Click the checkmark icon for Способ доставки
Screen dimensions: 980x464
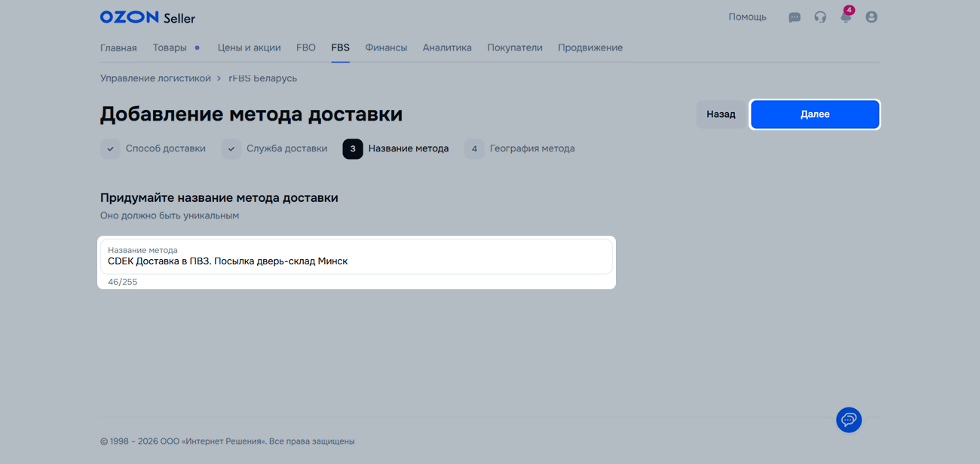tap(110, 149)
